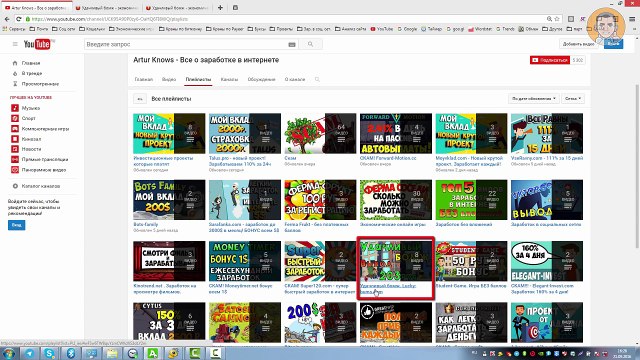640x360 pixels.
Task: Switch to the Видео tab
Action: (x=169, y=79)
